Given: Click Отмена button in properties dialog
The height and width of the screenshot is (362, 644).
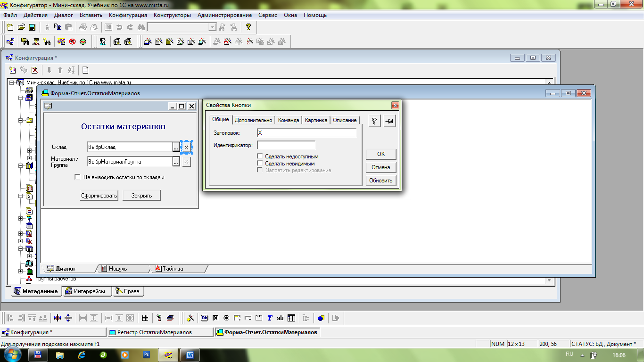Looking at the screenshot, I should 381,167.
